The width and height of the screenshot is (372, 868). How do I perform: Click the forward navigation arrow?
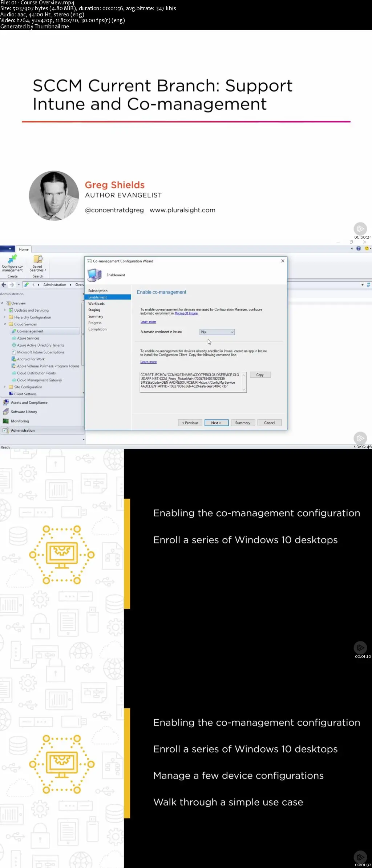pyautogui.click(x=12, y=285)
